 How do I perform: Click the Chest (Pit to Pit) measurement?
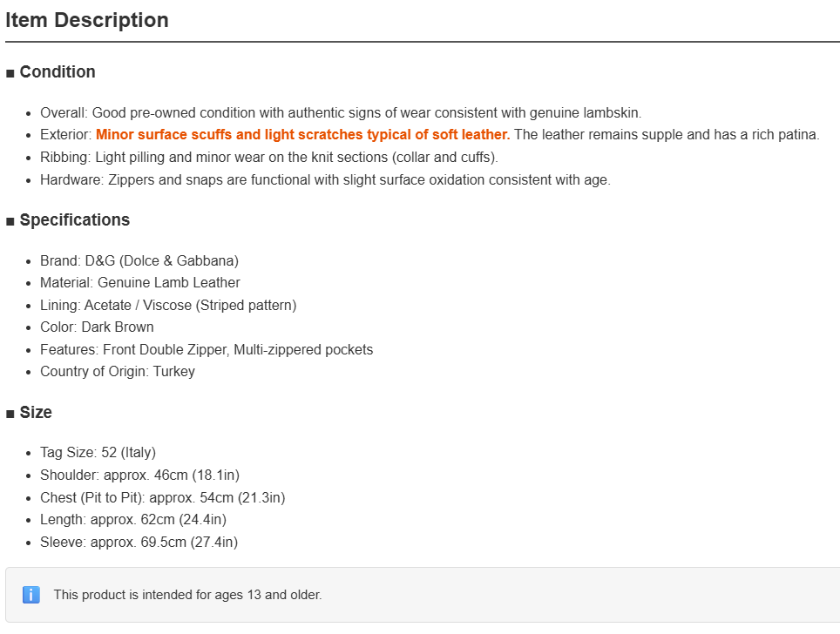pos(163,497)
